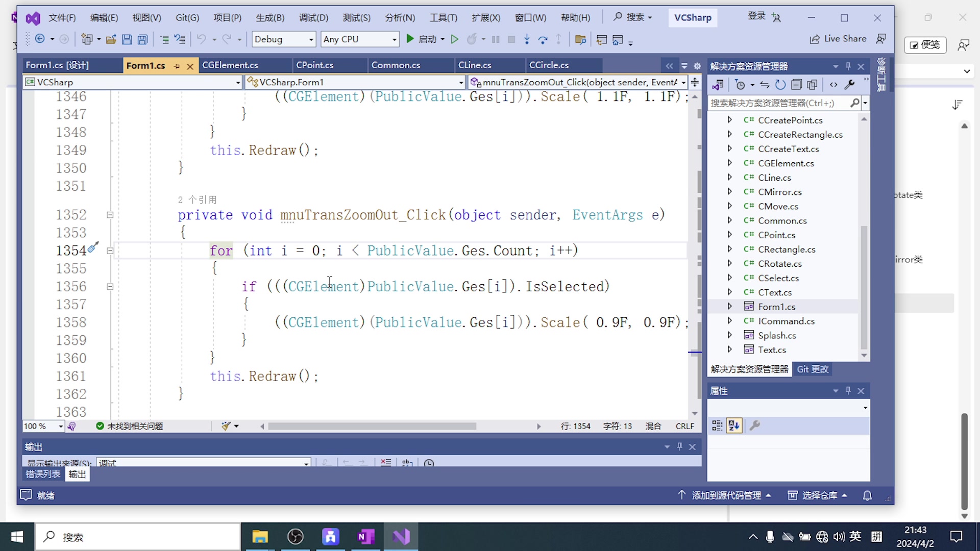Click Sync with Active Document icon

coord(765,85)
